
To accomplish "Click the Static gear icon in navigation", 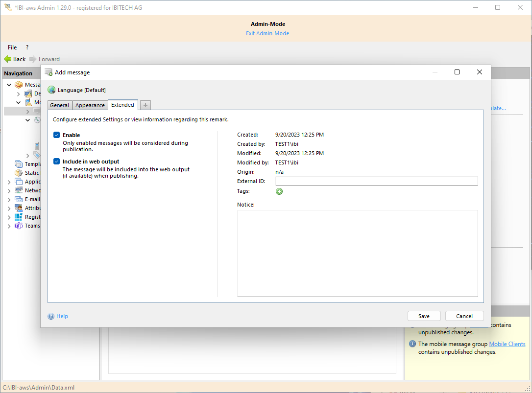I will pos(19,173).
